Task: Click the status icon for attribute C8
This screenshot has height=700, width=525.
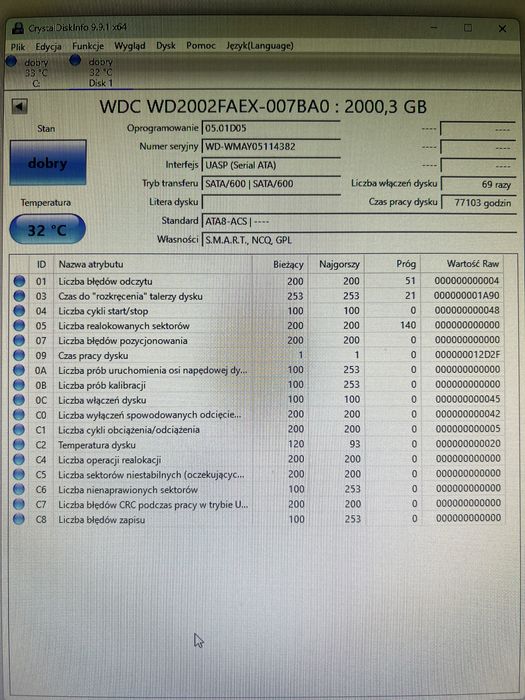Action: pos(19,519)
